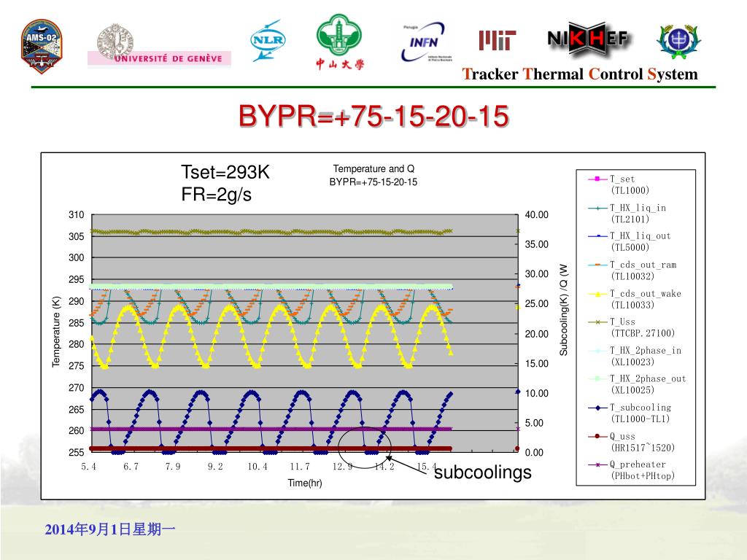This screenshot has width=747, height=560.
Task: Select the T_HX_liq_in (TL2101) legend entry
Action: click(x=627, y=214)
